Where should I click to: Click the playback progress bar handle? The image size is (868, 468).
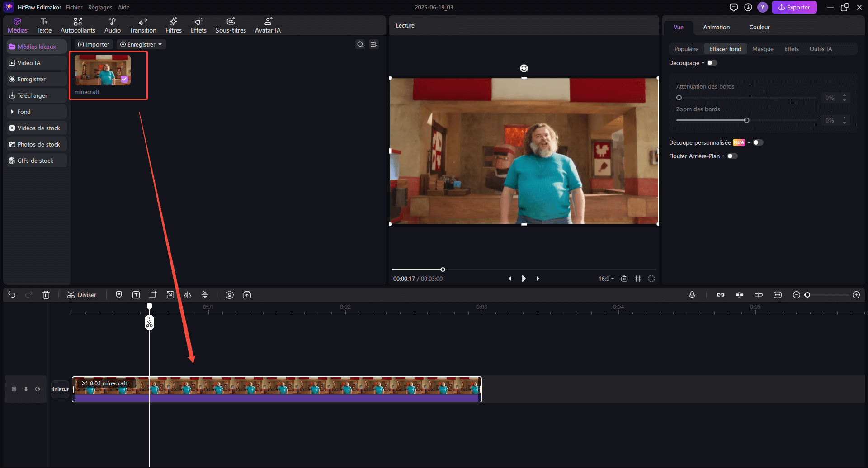click(443, 269)
